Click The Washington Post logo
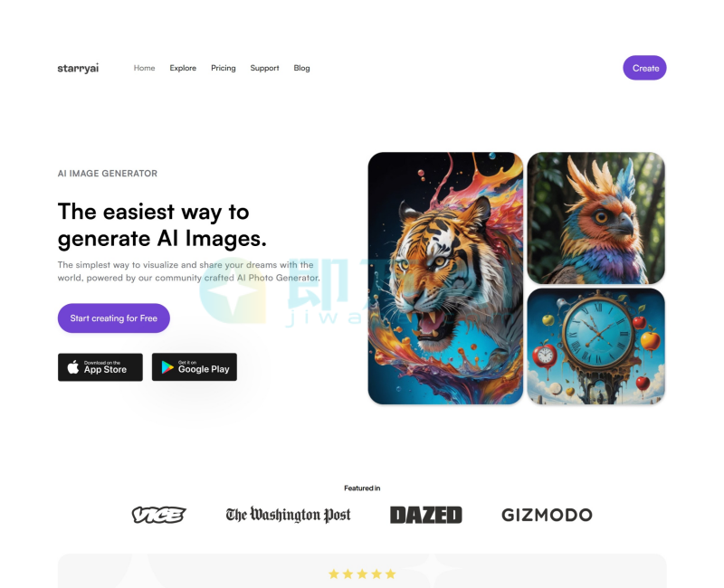 coord(288,515)
